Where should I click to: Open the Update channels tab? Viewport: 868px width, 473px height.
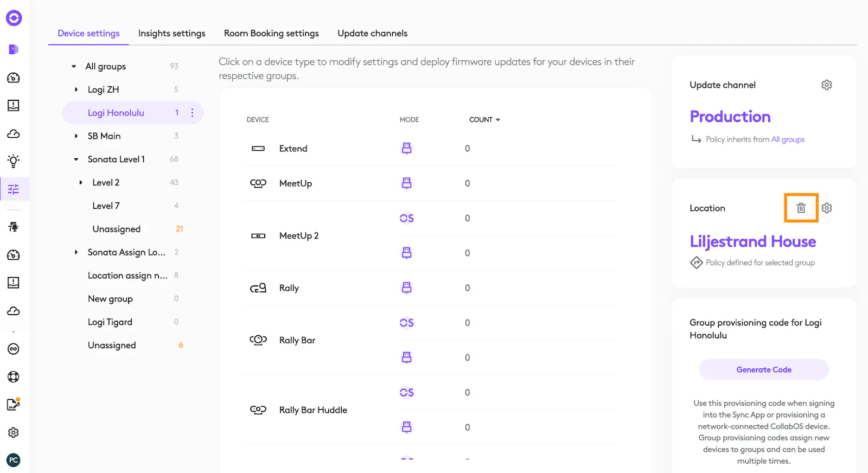click(372, 34)
